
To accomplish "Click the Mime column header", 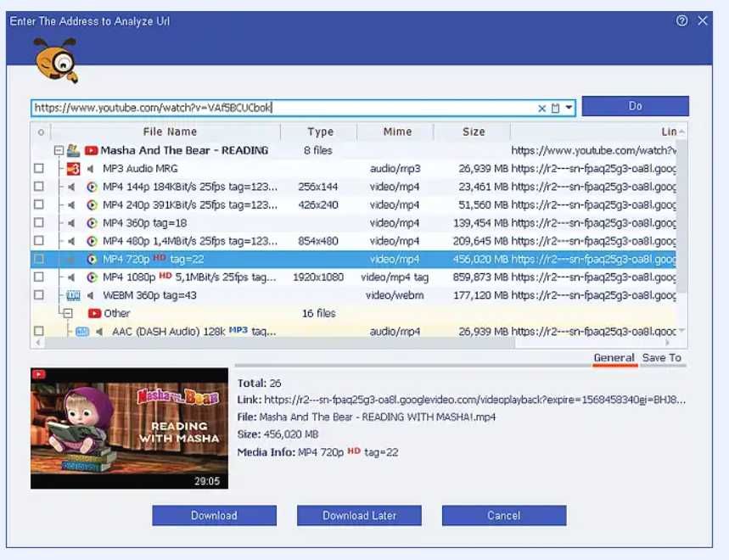I will tap(396, 132).
